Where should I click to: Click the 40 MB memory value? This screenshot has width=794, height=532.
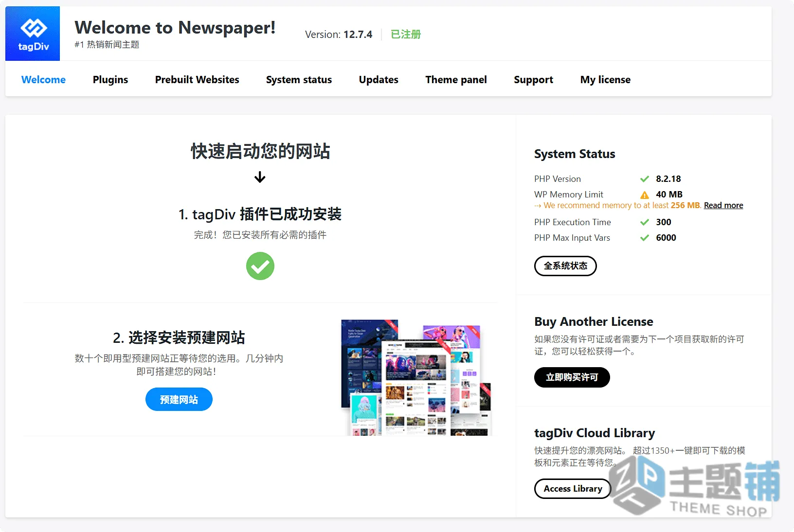(x=669, y=195)
